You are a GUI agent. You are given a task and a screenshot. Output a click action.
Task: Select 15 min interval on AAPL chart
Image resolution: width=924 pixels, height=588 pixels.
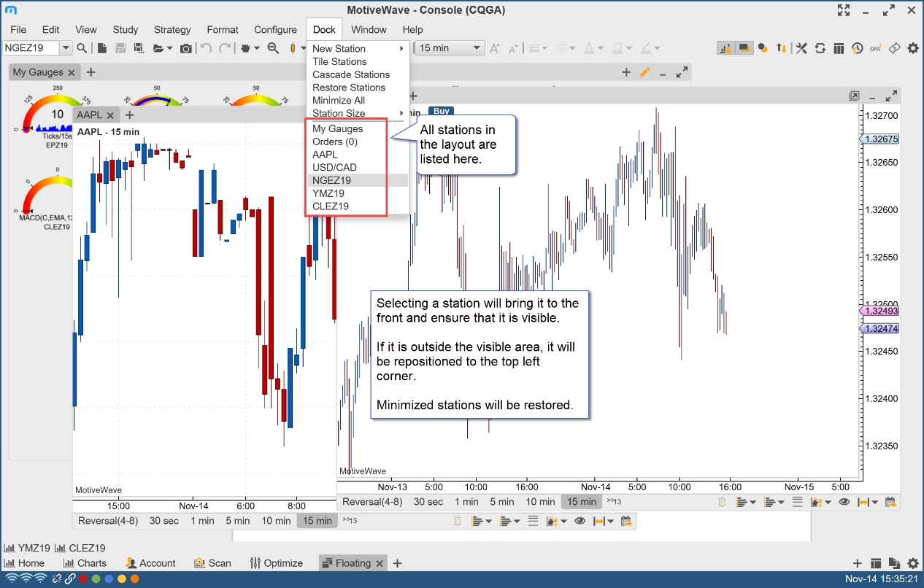point(318,521)
